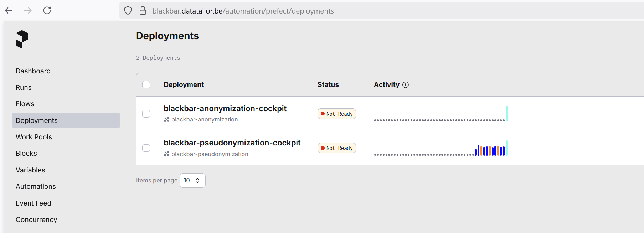Open the blackbar-anonymization flow link
644x233 pixels.
205,120
